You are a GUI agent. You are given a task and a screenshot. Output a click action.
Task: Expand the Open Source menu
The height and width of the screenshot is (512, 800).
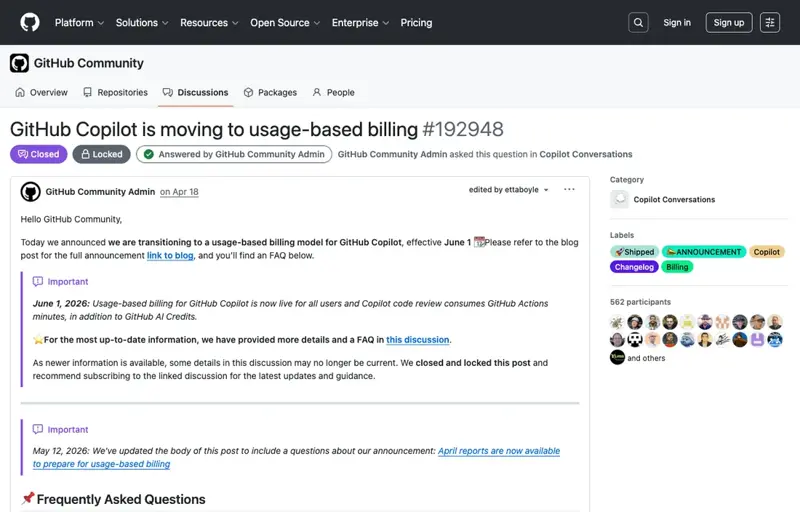tap(285, 22)
